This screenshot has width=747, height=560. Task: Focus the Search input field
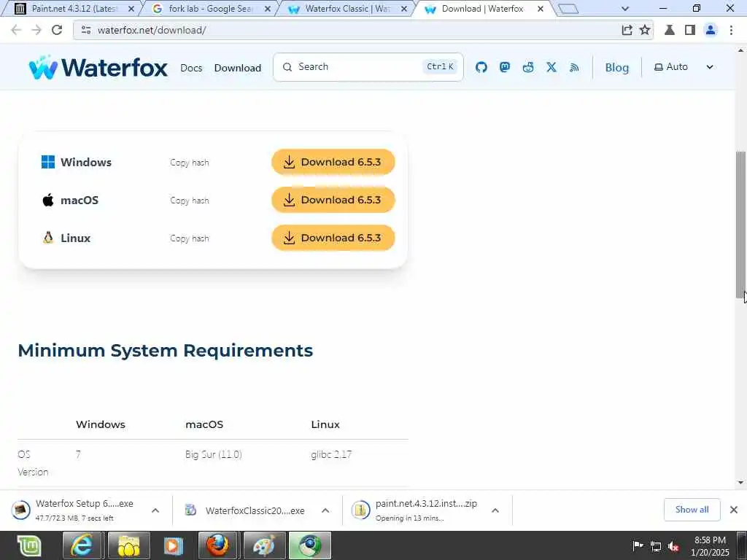(x=368, y=67)
